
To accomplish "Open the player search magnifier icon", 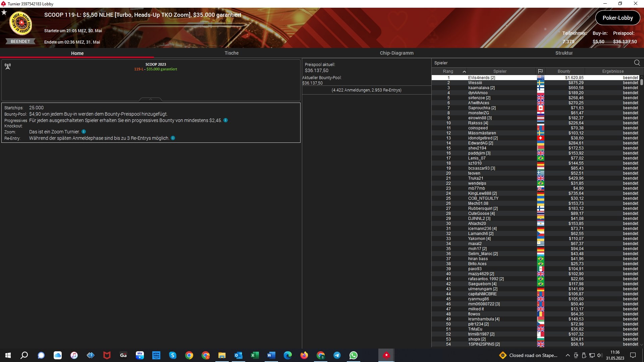I will click(x=637, y=63).
